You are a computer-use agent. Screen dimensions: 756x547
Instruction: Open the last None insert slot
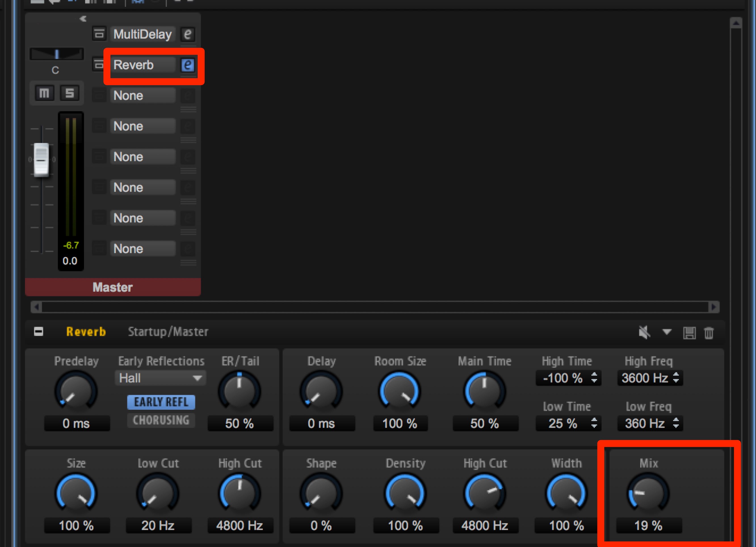coord(143,249)
